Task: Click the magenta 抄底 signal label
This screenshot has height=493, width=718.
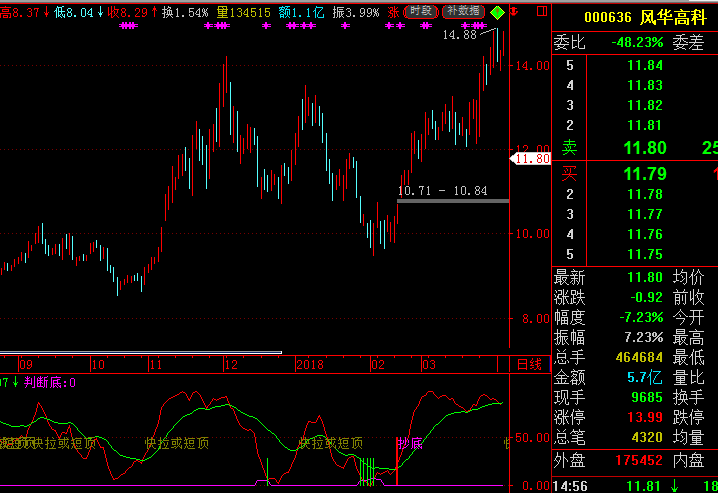Action: (410, 443)
